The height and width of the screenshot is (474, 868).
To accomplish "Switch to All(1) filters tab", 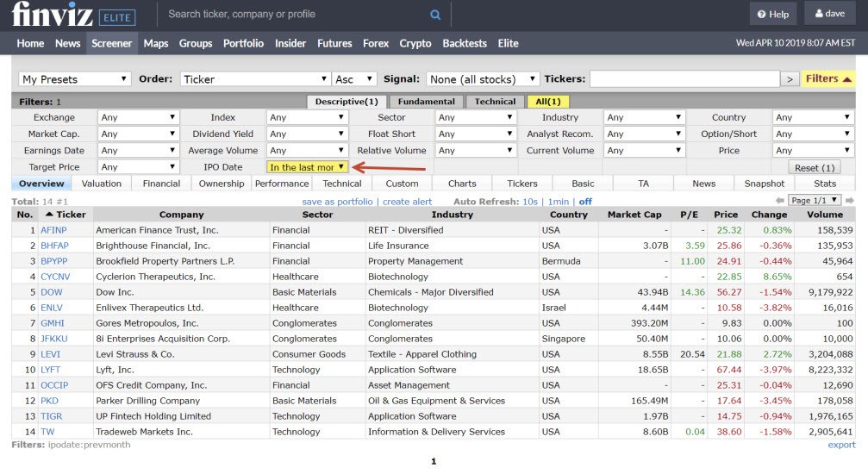I will (548, 102).
